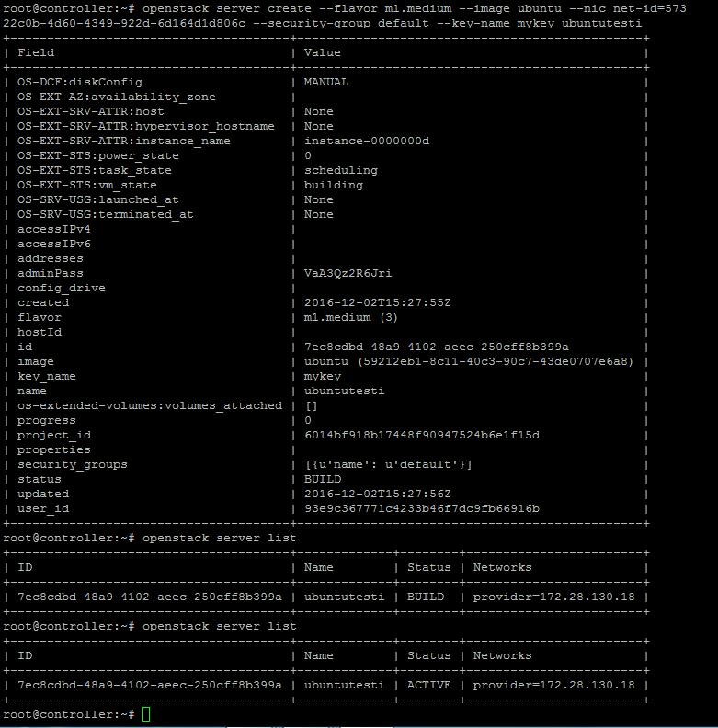Click the addresses field name
The image size is (718, 728).
pyautogui.click(x=51, y=258)
